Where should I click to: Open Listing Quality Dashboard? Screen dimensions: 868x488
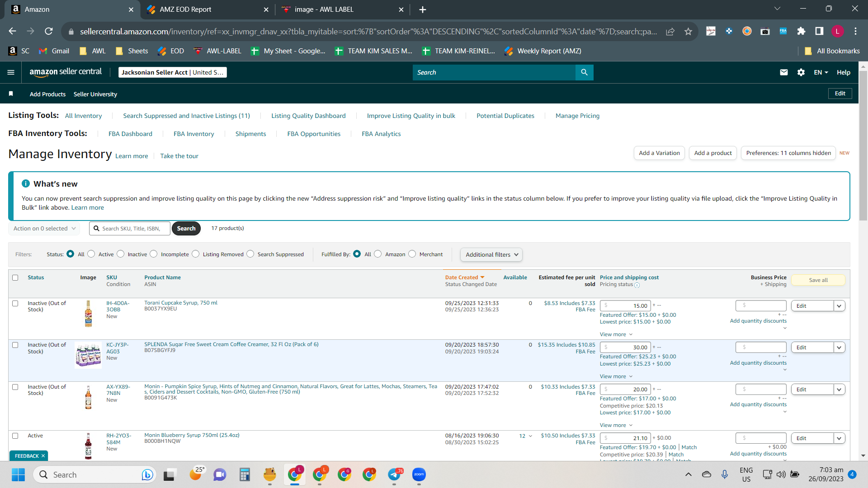[308, 116]
